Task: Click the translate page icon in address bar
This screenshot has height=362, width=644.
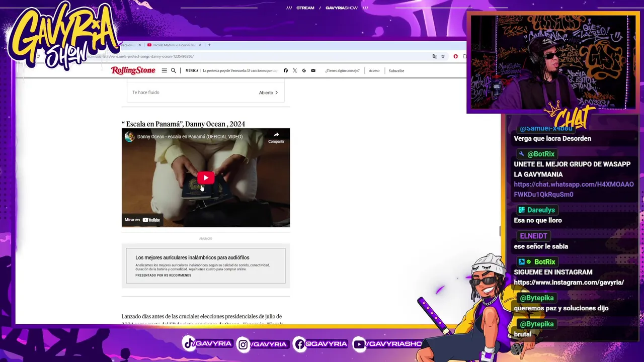Action: 435,56
